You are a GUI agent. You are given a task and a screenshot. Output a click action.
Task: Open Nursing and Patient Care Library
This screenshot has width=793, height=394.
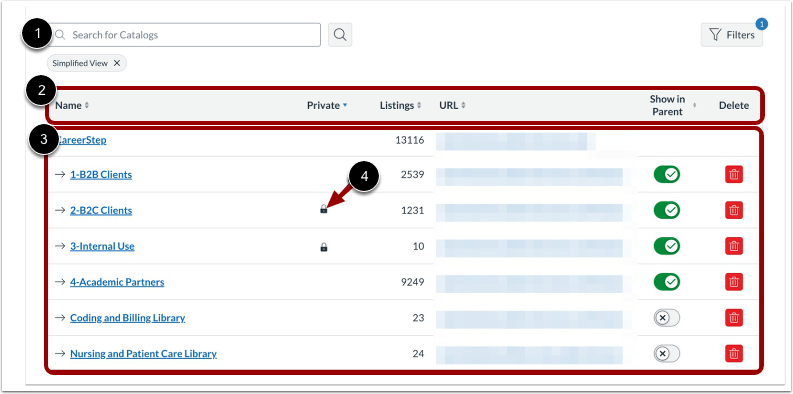coord(143,354)
